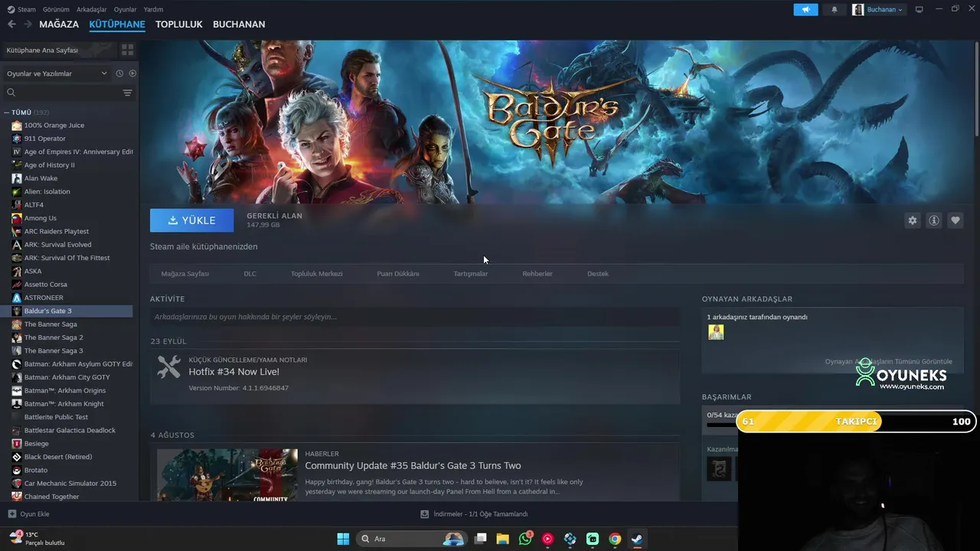Open File Explorer from the taskbar

point(503,539)
